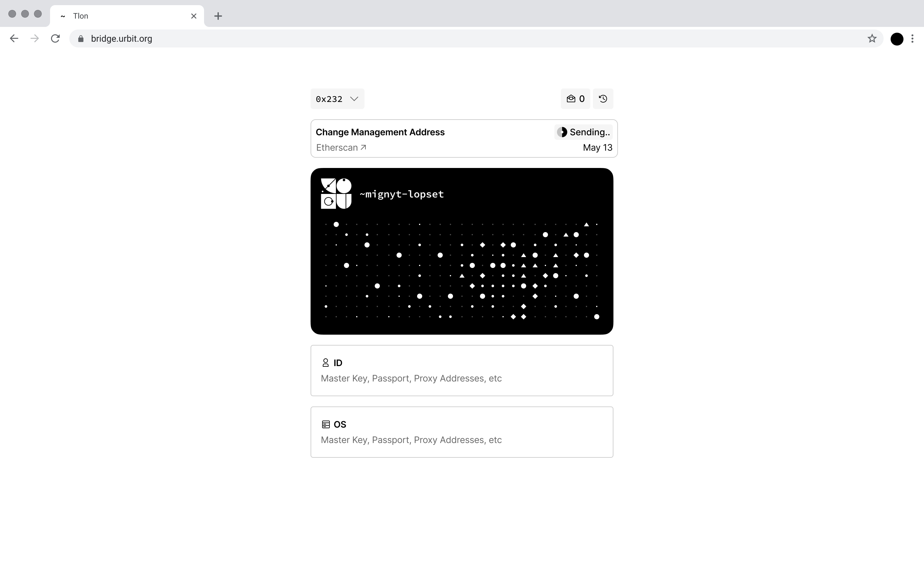
Task: Open the Etherscan transaction link
Action: point(341,147)
